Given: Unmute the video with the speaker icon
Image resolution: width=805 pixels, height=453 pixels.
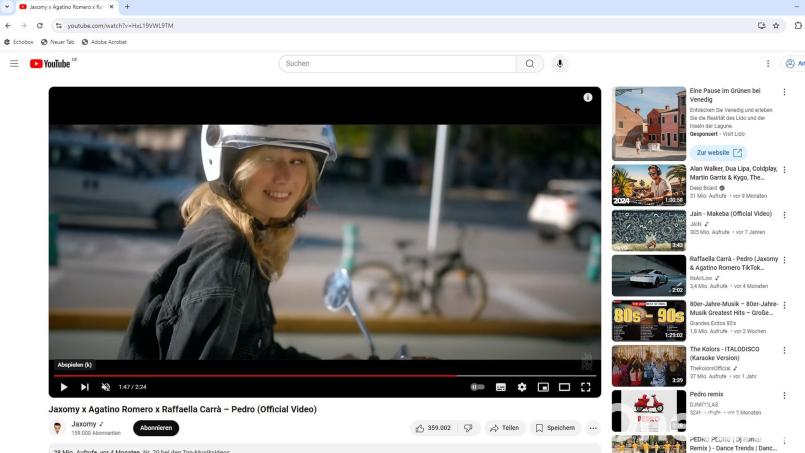Looking at the screenshot, I should (x=106, y=387).
